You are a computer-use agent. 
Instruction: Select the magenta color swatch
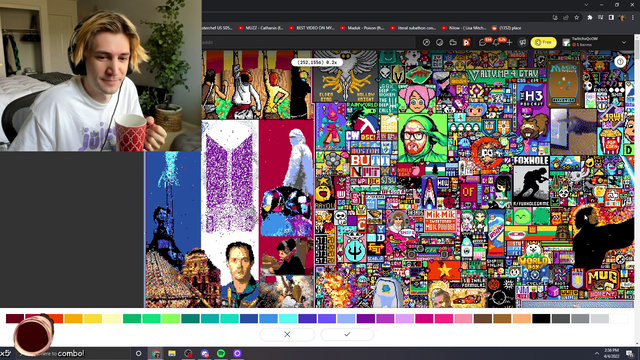point(424,318)
